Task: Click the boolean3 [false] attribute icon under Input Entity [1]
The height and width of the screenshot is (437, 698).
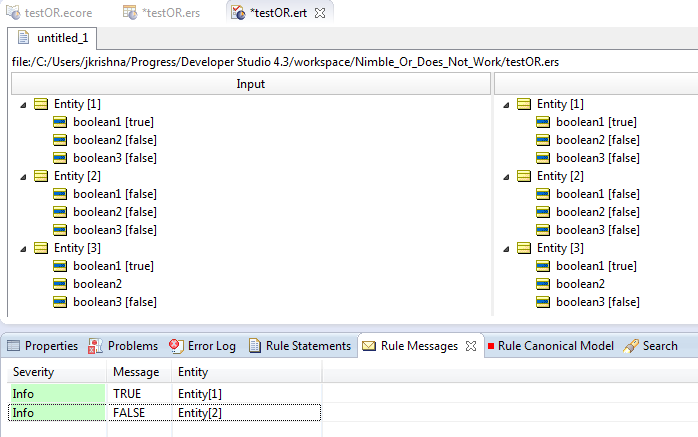Action: point(60,158)
